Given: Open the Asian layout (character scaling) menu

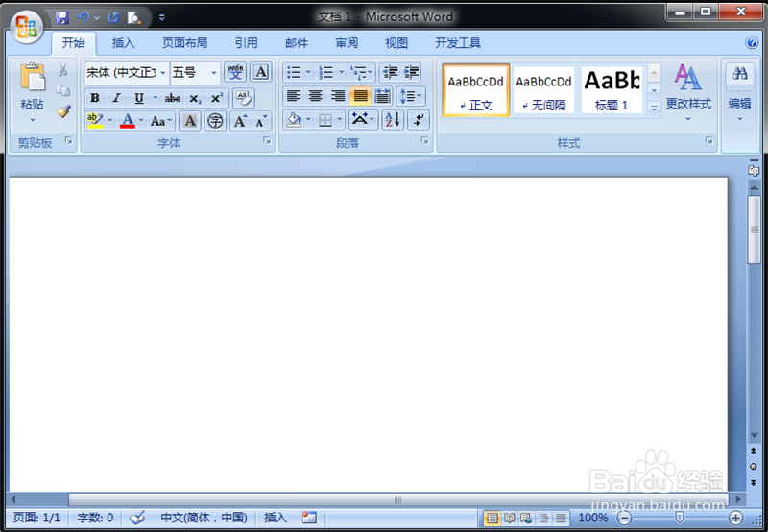Looking at the screenshot, I should (x=363, y=119).
